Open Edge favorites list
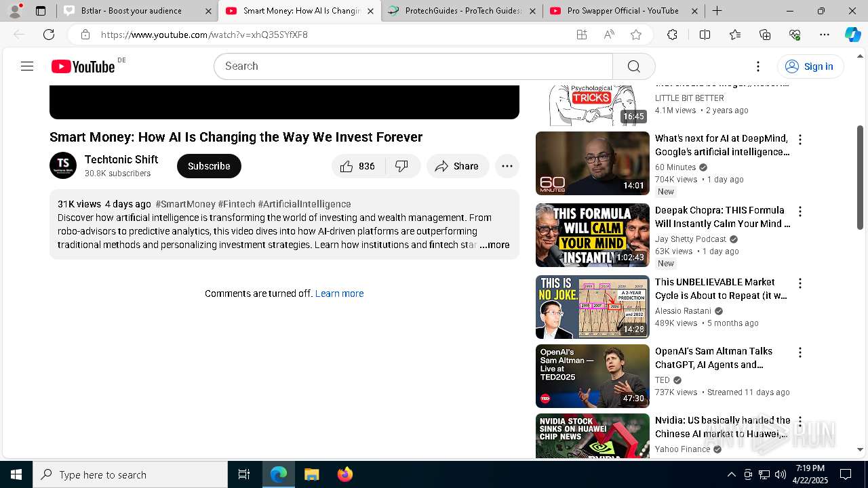868x488 pixels. 735,35
